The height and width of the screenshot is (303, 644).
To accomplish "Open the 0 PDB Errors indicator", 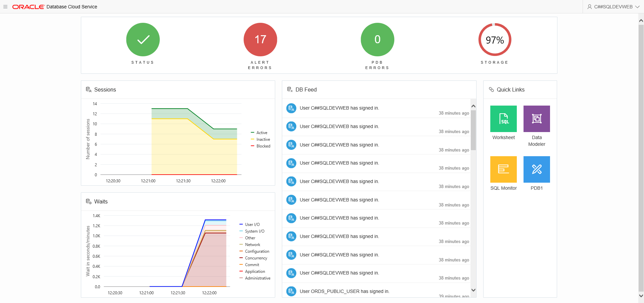I will [x=378, y=40].
